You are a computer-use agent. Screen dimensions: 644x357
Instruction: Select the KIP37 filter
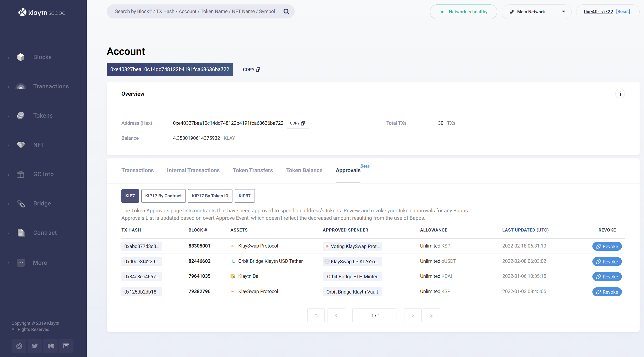click(x=244, y=196)
